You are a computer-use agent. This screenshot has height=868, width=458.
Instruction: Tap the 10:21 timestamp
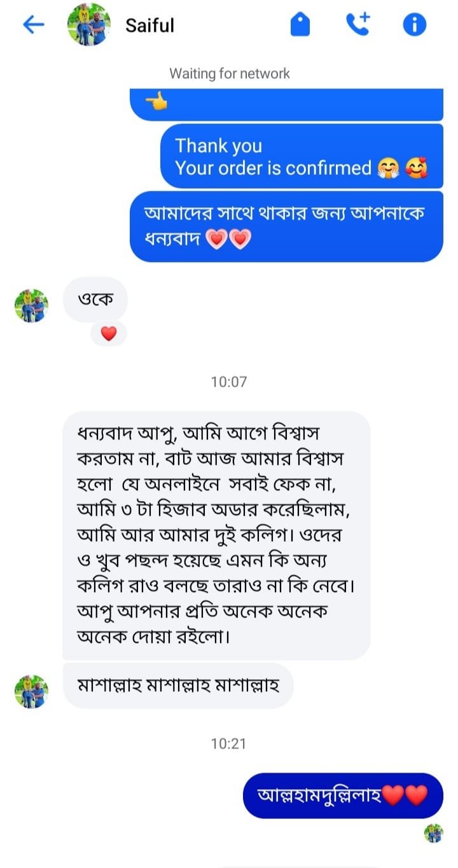tap(229, 743)
